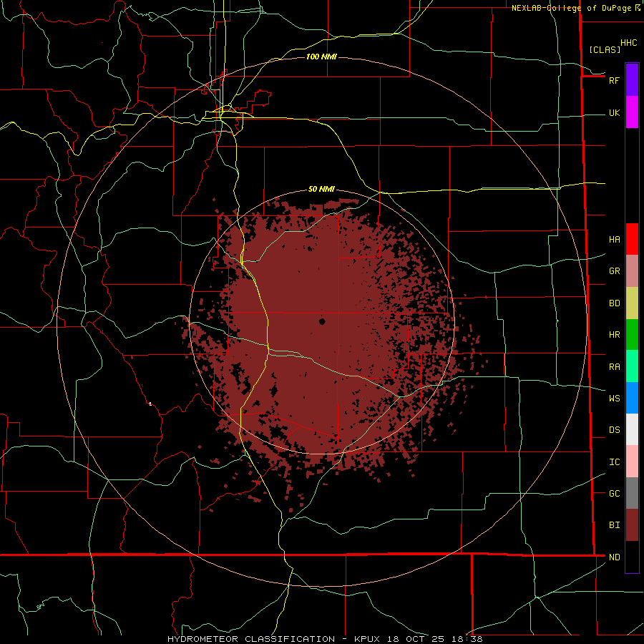Click the HA red legend swatch
The width and height of the screenshot is (644, 644).
(632, 239)
